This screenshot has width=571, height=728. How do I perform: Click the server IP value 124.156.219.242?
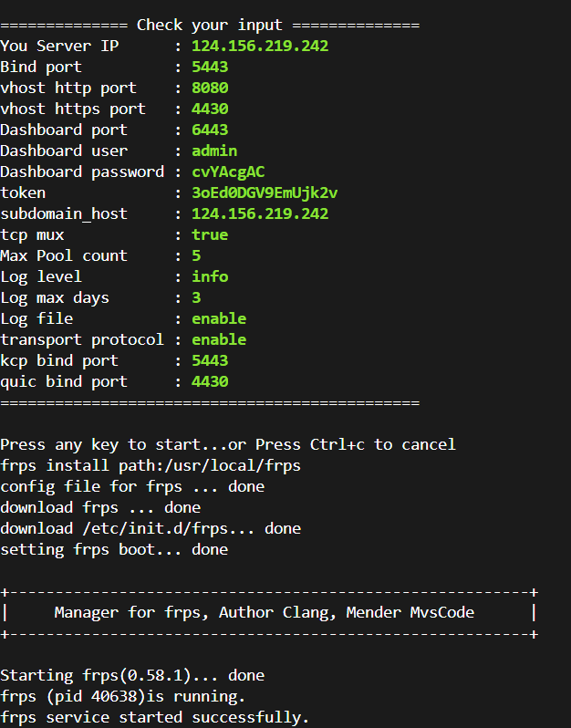click(x=260, y=46)
